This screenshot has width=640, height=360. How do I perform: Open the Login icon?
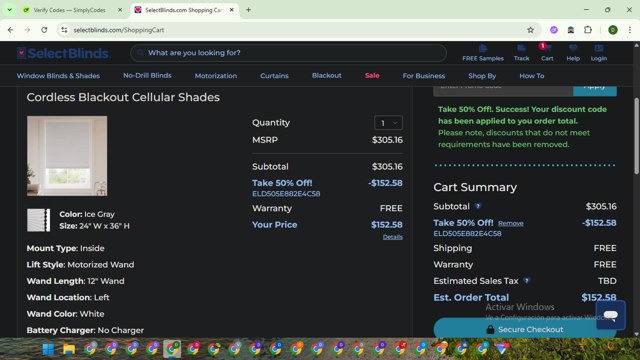tap(599, 53)
